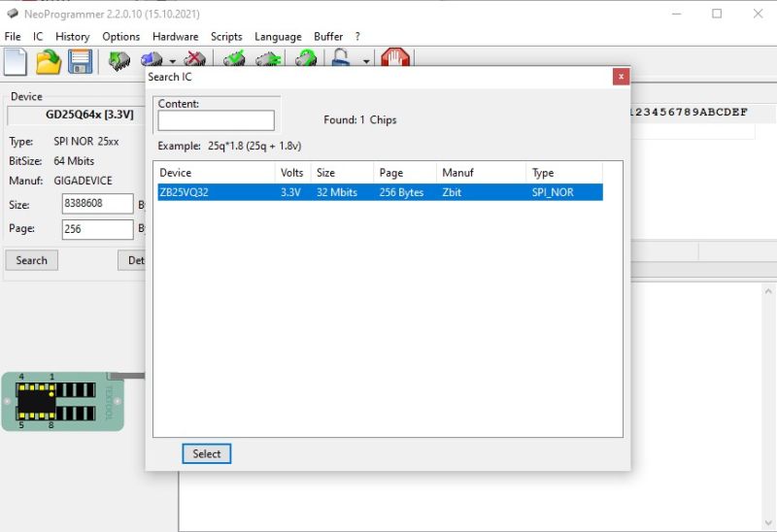Image resolution: width=777 pixels, height=532 pixels.
Task: Click the SPI_NOR type cell
Action: (553, 192)
